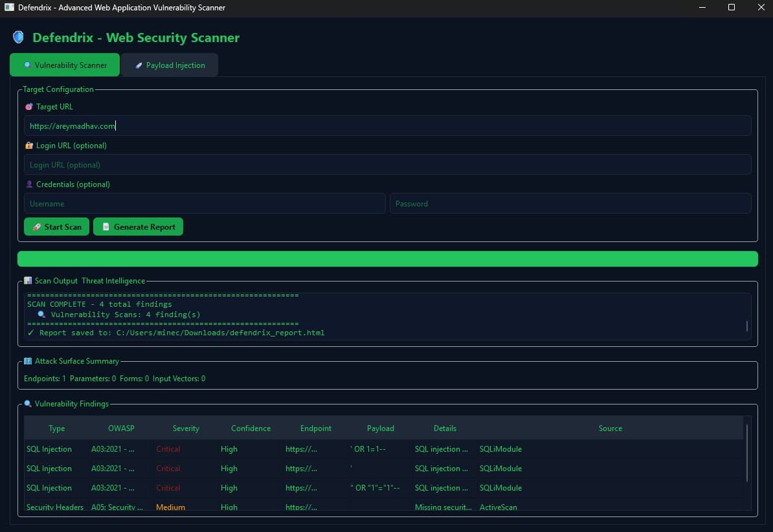773x532 pixels.
Task: Click the Password credentials field
Action: [x=570, y=204]
